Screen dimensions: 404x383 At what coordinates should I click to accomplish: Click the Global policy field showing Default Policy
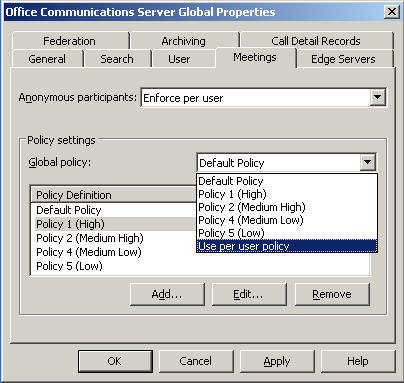click(287, 163)
